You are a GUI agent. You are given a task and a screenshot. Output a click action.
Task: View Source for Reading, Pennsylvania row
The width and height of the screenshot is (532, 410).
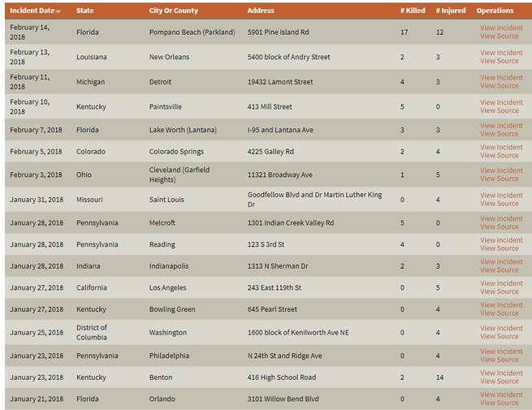tap(499, 248)
